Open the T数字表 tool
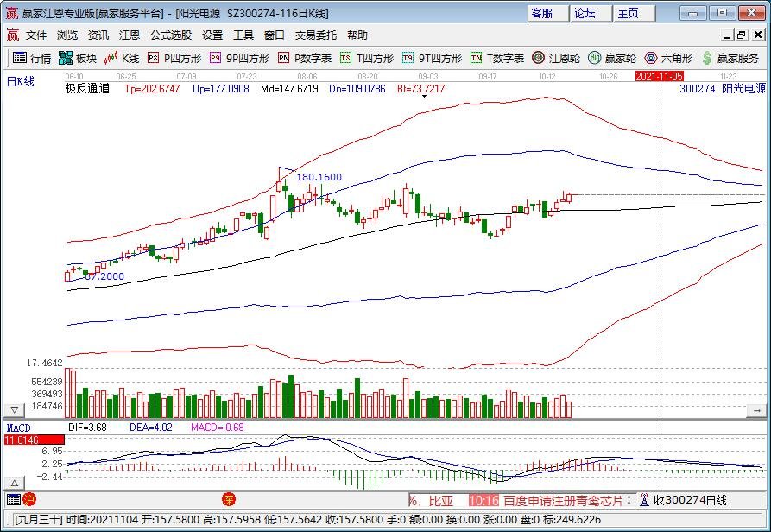Image resolution: width=771 pixels, height=532 pixels. (x=497, y=58)
